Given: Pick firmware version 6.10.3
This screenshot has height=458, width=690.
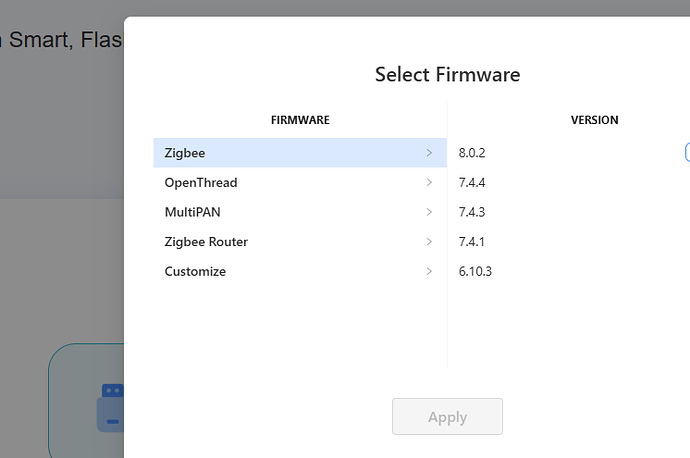Looking at the screenshot, I should (475, 271).
